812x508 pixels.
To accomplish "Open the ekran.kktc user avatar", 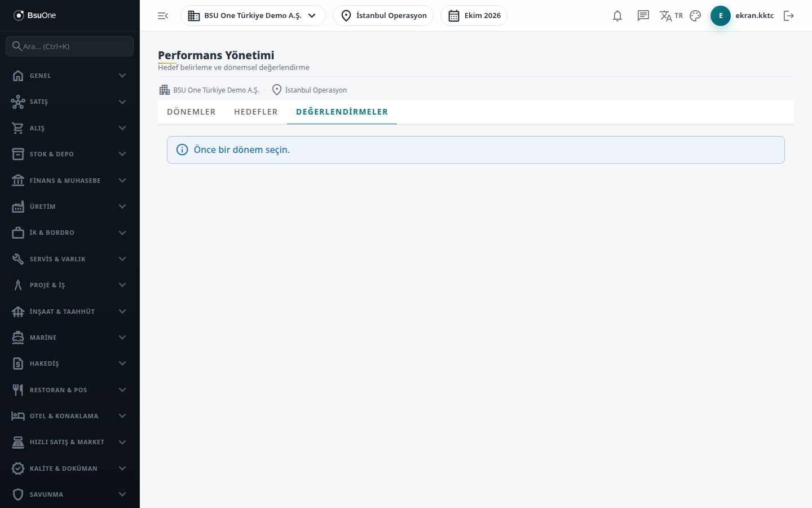I will [721, 16].
